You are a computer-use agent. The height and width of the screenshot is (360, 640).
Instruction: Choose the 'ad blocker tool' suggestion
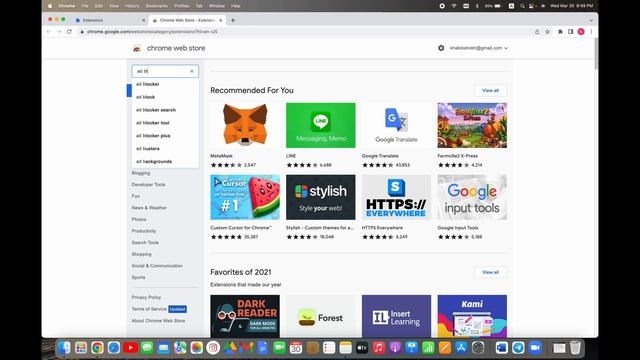[165, 123]
